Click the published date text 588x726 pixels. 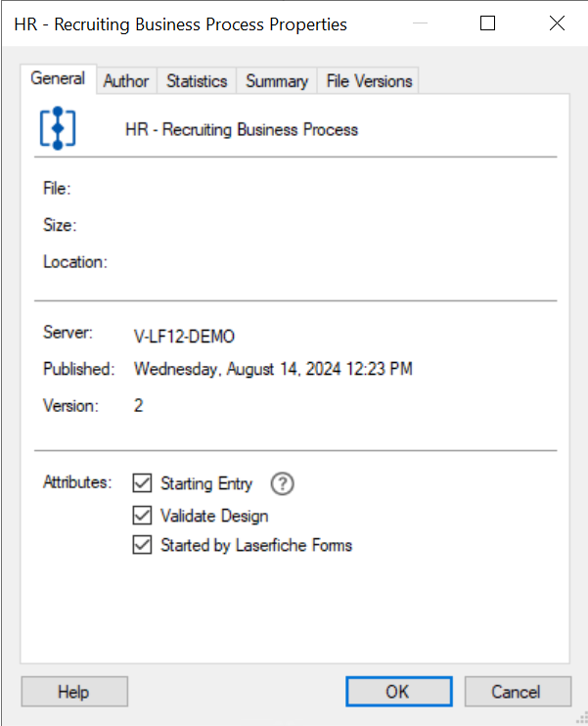click(x=273, y=369)
